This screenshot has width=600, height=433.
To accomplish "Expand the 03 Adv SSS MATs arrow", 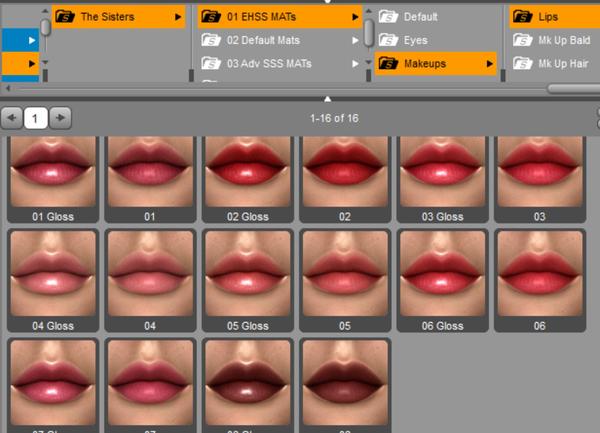I will click(x=355, y=63).
